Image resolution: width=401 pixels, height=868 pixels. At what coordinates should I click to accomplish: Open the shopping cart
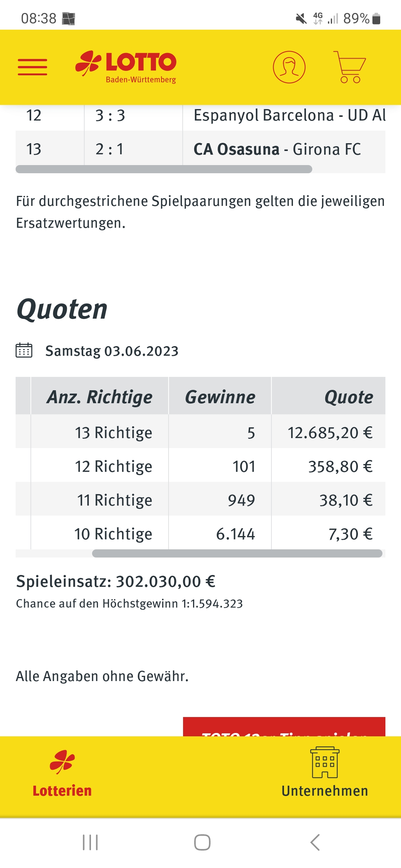[349, 67]
